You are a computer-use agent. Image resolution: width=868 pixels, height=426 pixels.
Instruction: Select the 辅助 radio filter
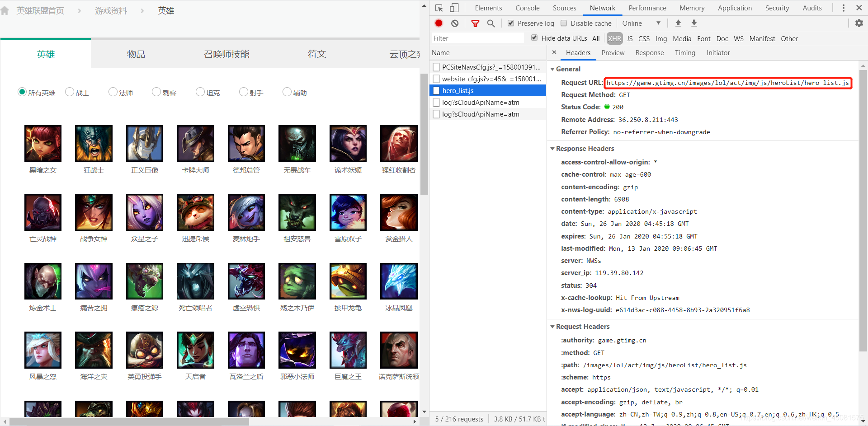pyautogui.click(x=287, y=92)
